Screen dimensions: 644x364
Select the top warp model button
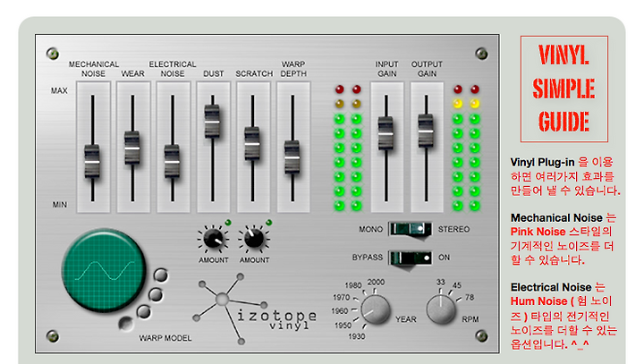click(x=161, y=275)
